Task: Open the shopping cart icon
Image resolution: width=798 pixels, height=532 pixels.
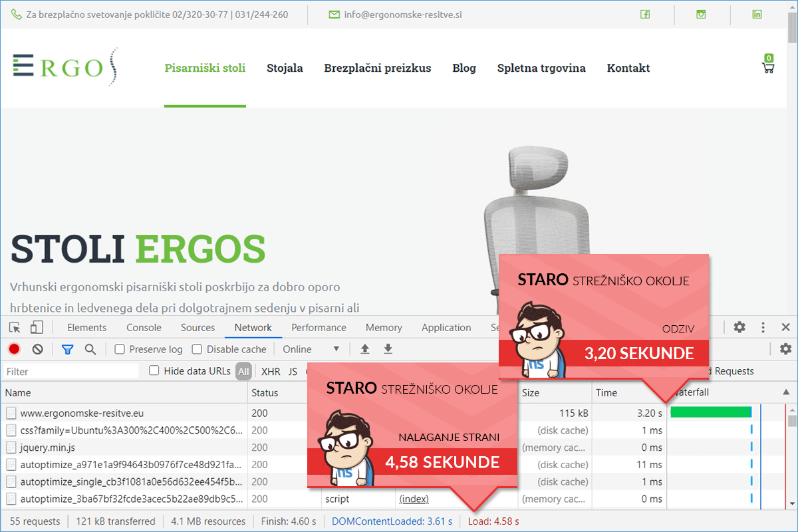Action: coord(768,67)
